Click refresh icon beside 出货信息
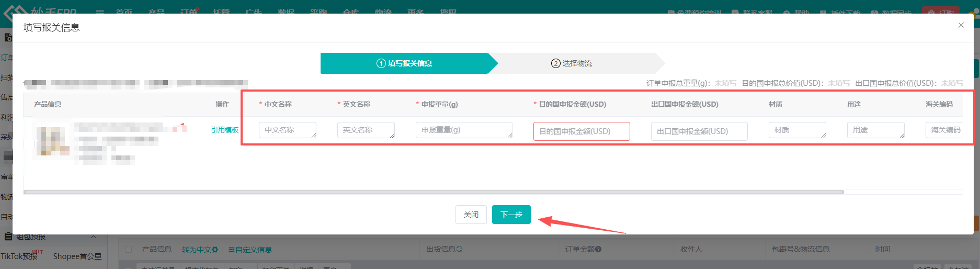The width and height of the screenshot is (980, 269). click(459, 249)
